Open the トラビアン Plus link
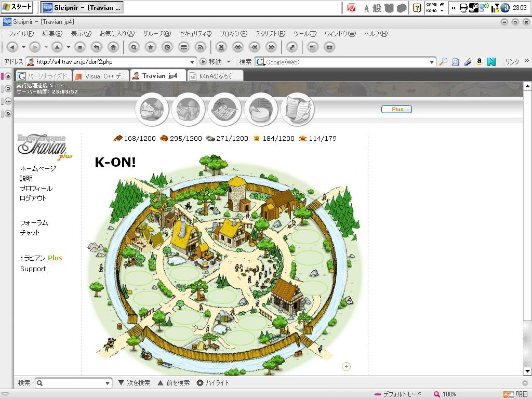Viewport: 532px width, 399px height. tap(41, 258)
